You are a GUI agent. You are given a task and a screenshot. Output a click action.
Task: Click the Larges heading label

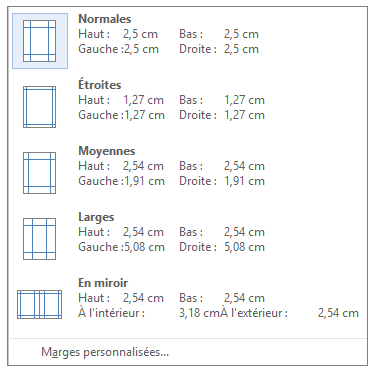tap(96, 217)
